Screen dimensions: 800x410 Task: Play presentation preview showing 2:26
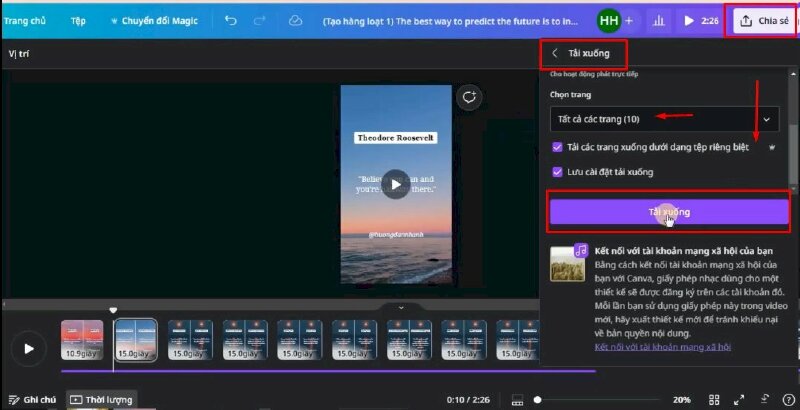pyautogui.click(x=701, y=21)
